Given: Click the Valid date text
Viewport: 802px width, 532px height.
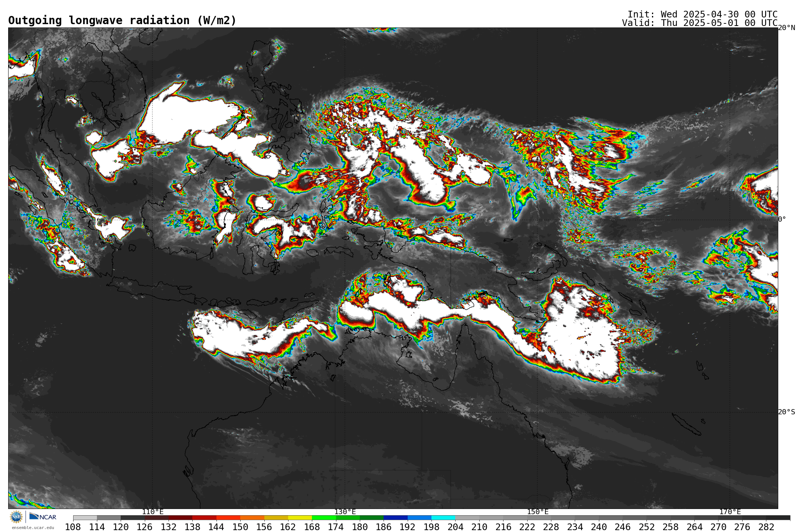Looking at the screenshot, I should click(x=700, y=23).
